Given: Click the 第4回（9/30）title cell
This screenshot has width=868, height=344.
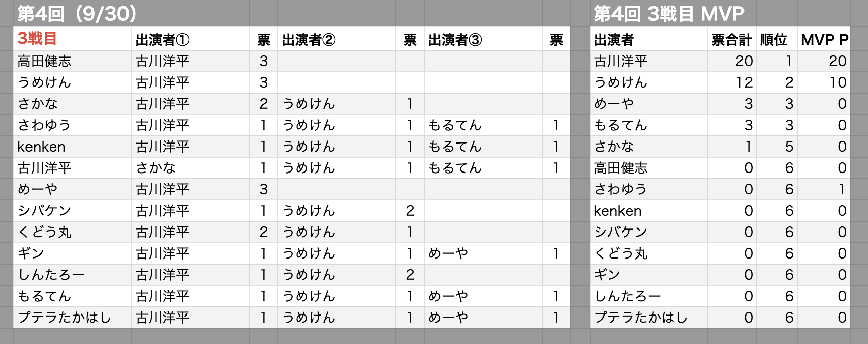Looking at the screenshot, I should (77, 14).
